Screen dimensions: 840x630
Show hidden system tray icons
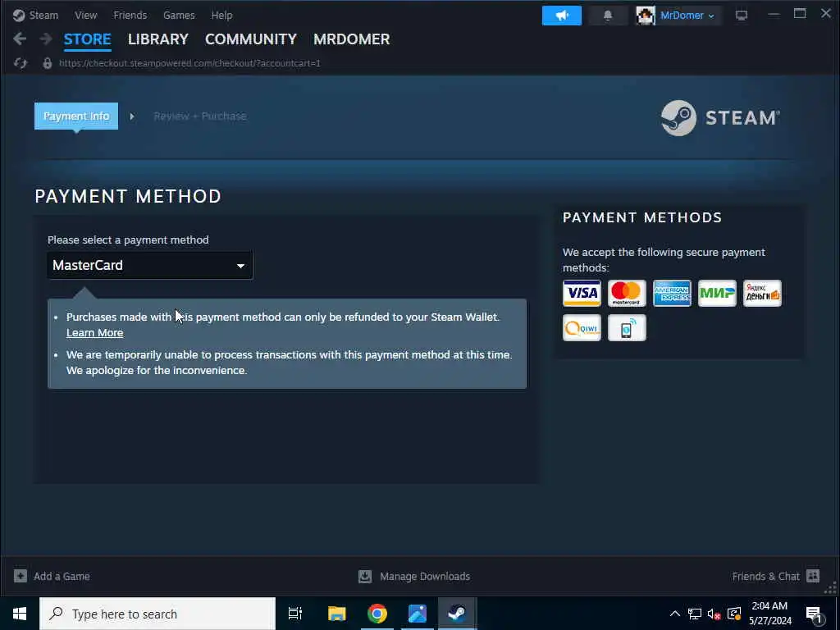tap(675, 614)
